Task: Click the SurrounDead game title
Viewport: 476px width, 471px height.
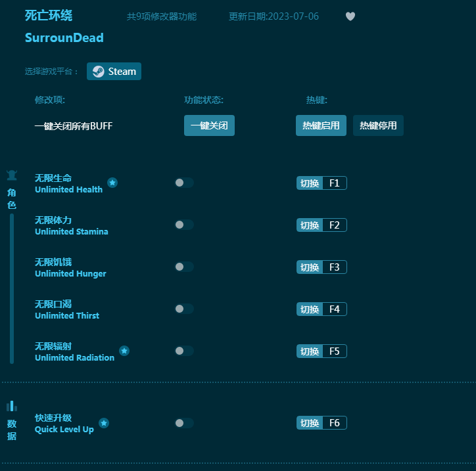Action: point(64,38)
